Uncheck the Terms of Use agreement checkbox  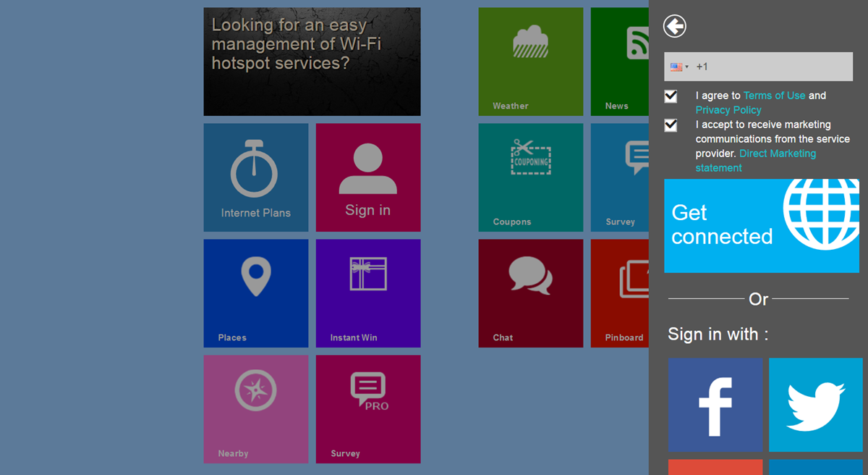(x=671, y=96)
